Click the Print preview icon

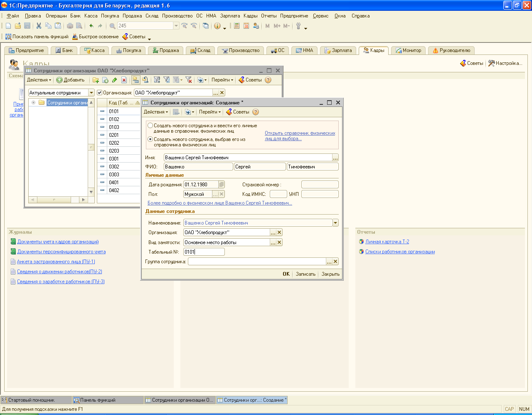point(79,26)
